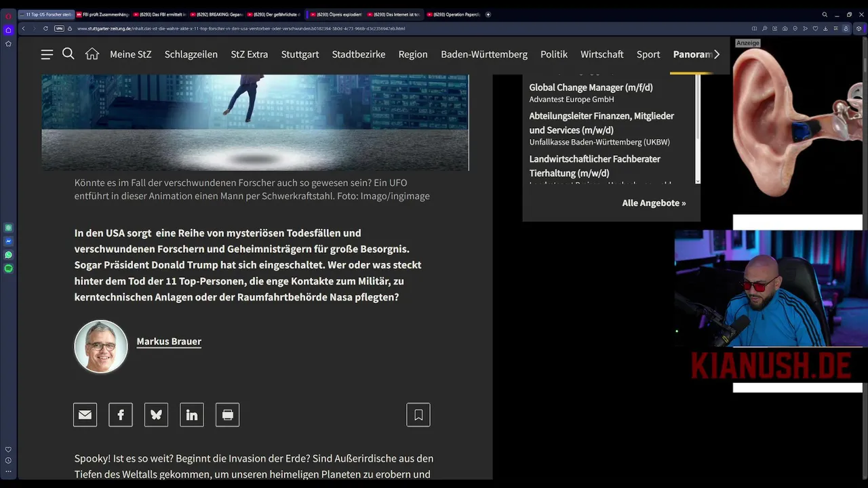
Task: Open the Stuttgart navigation item
Action: coord(300,54)
